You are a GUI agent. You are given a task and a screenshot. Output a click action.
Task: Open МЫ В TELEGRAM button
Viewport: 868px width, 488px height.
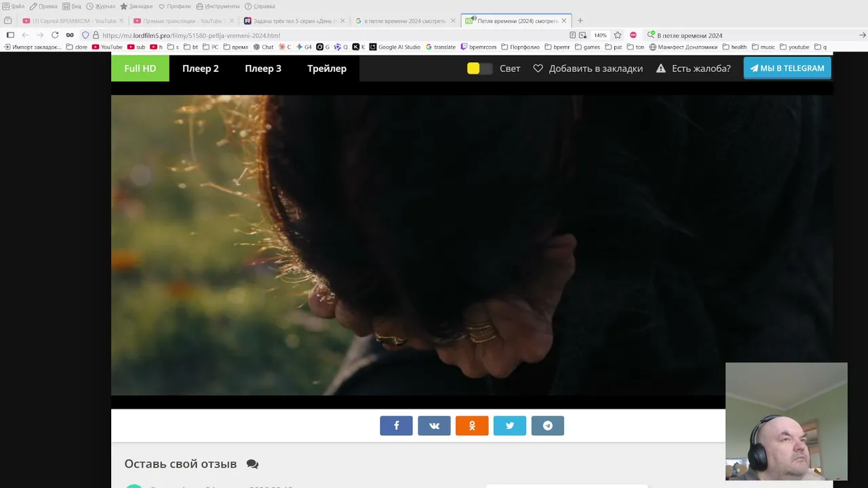click(x=787, y=68)
